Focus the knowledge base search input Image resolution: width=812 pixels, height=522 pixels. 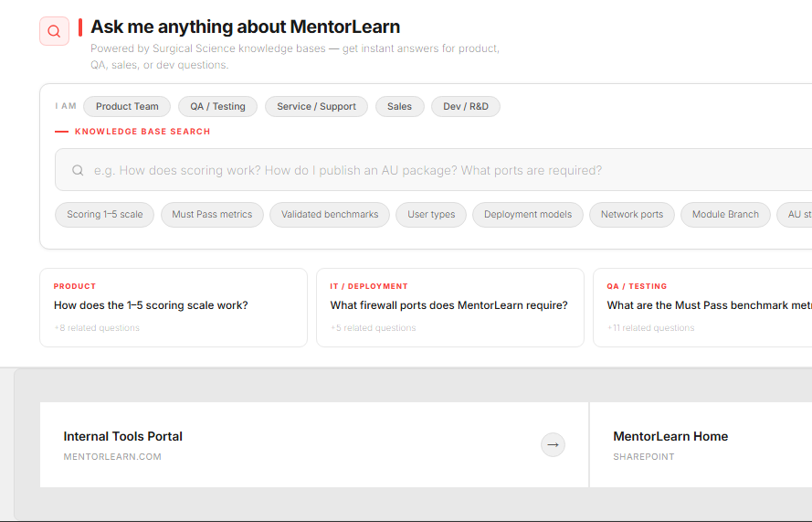click(x=434, y=170)
